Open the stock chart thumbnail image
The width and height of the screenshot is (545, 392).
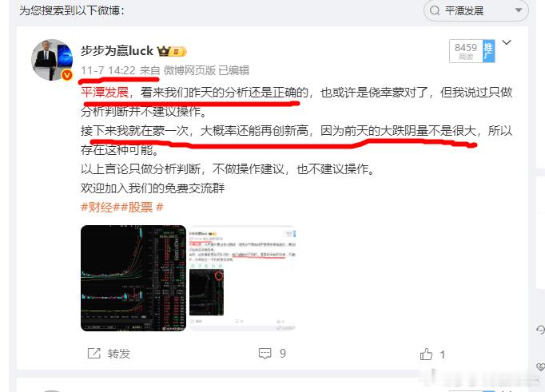coord(133,278)
